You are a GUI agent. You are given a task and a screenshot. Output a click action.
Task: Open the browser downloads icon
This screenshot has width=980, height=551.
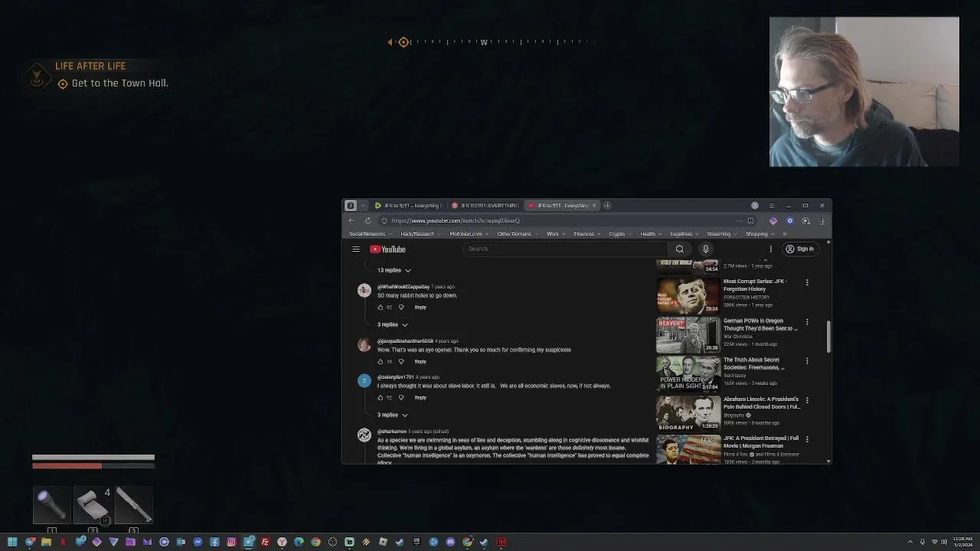822,220
